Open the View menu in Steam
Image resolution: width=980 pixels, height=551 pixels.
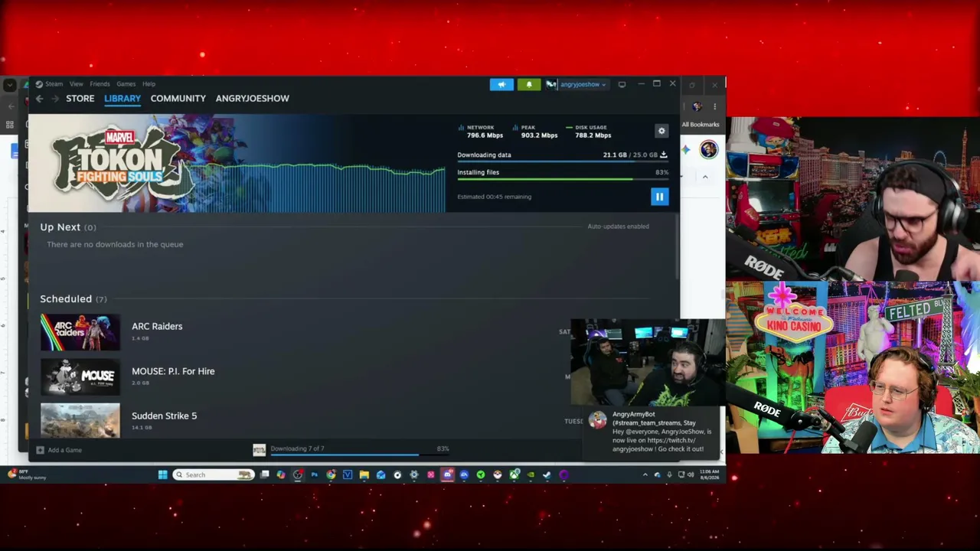coord(77,84)
